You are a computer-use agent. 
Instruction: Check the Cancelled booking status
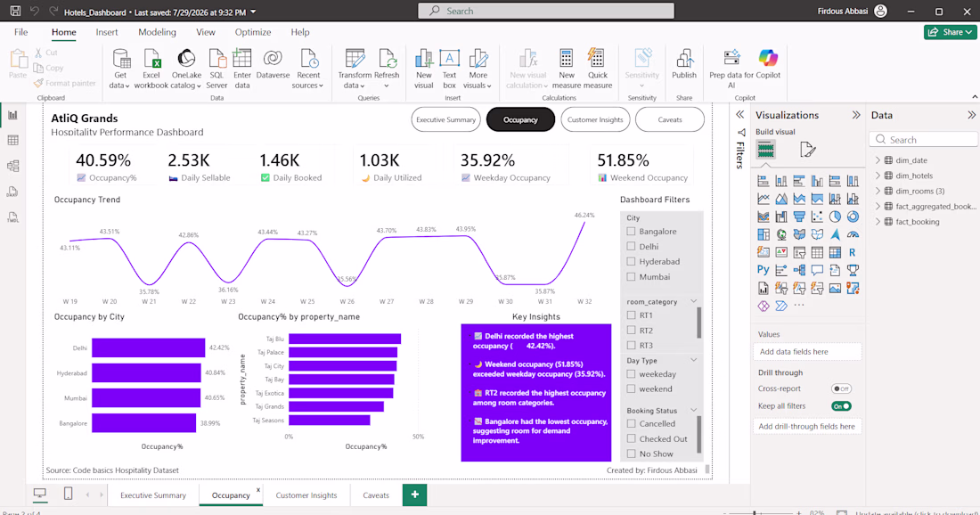click(631, 424)
